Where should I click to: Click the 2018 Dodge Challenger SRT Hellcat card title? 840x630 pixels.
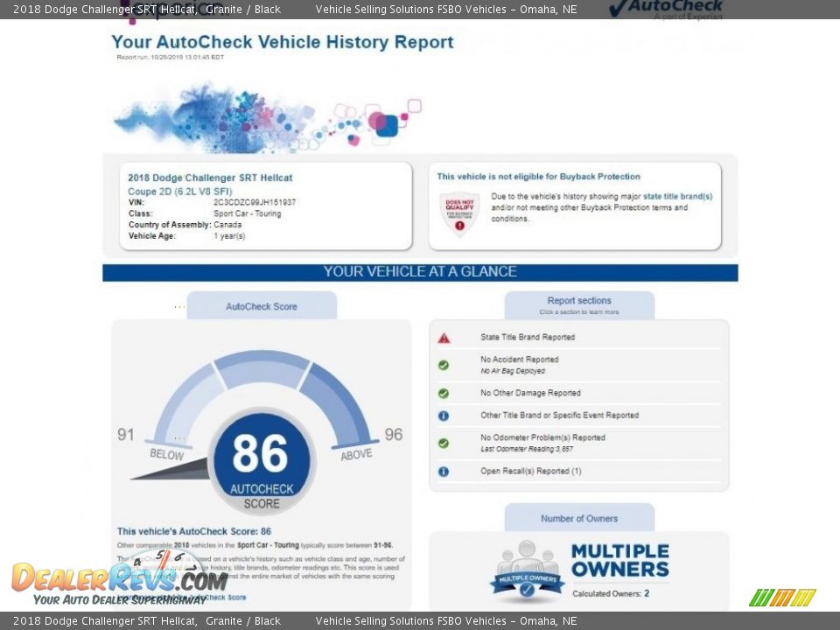click(x=210, y=178)
